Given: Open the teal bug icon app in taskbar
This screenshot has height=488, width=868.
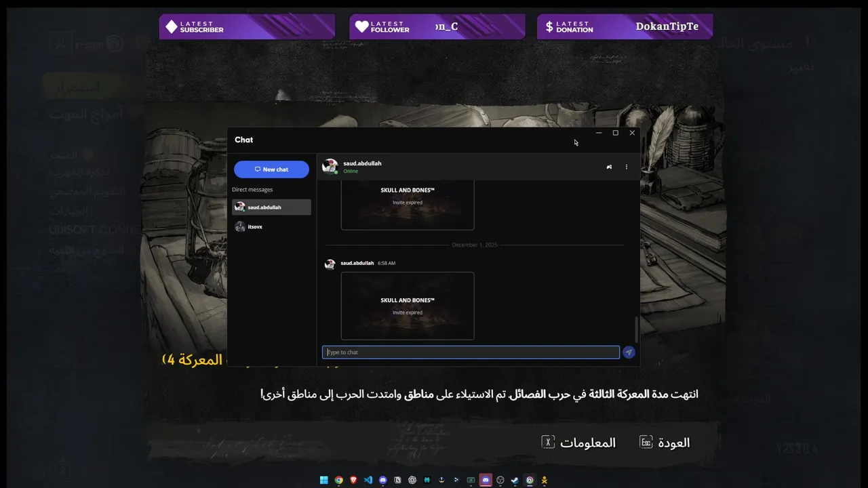Looking at the screenshot, I should [x=427, y=480].
